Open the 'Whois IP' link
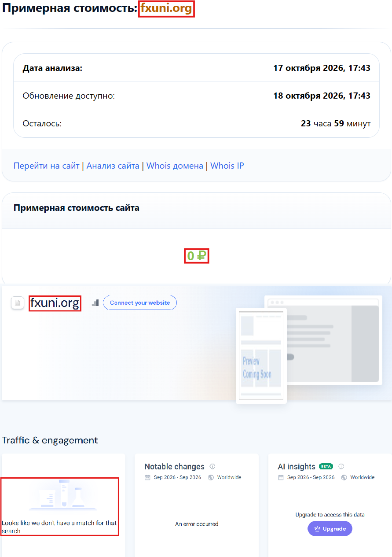 (227, 166)
